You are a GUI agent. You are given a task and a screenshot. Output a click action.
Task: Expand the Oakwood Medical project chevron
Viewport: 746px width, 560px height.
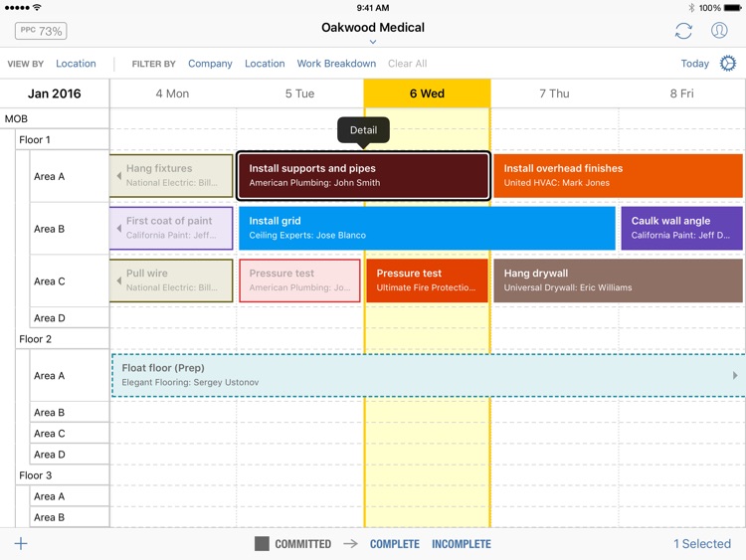(373, 42)
